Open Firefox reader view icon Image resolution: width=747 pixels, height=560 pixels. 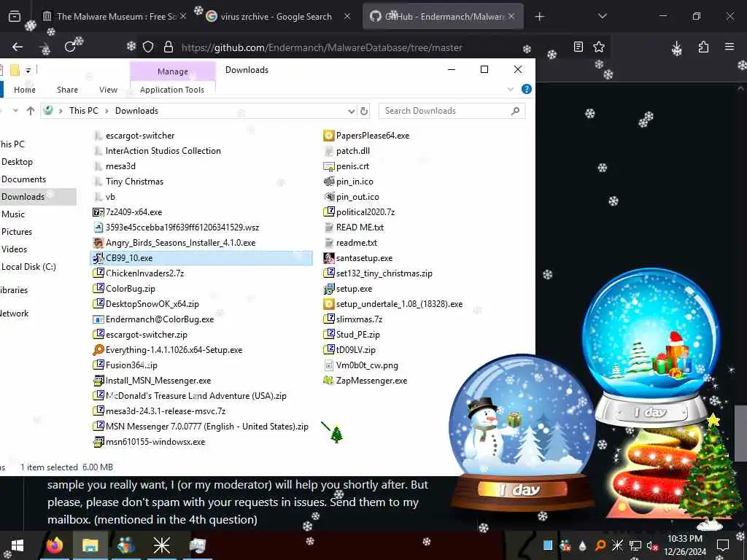coord(578,47)
